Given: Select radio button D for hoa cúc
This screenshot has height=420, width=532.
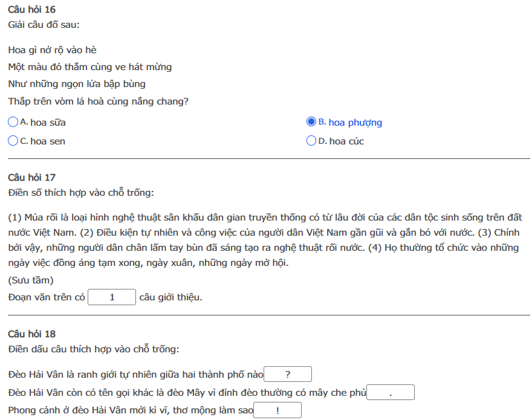Looking at the screenshot, I should coord(311,141).
